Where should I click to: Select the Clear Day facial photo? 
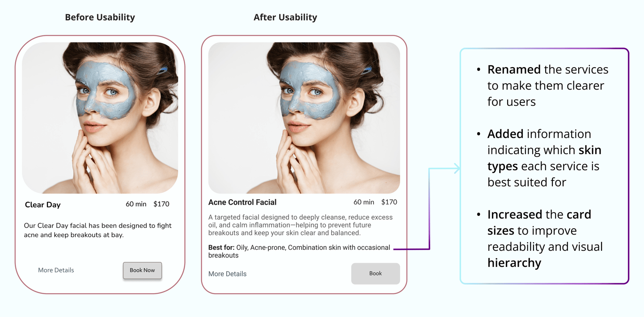100,118
